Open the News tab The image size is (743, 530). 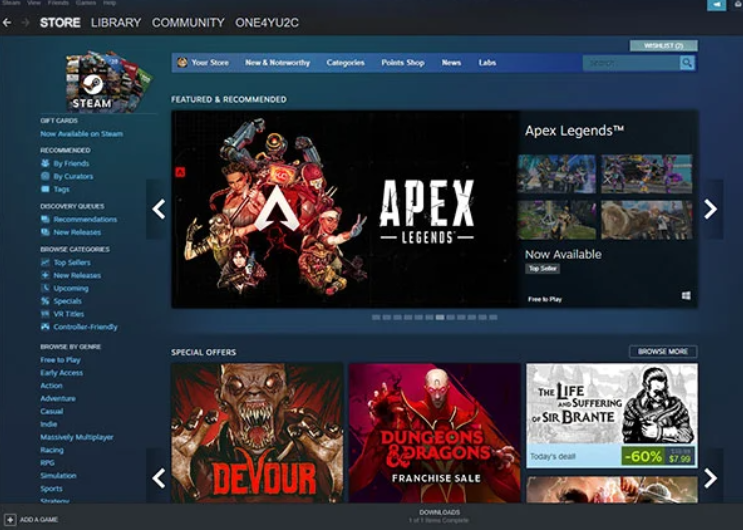451,62
